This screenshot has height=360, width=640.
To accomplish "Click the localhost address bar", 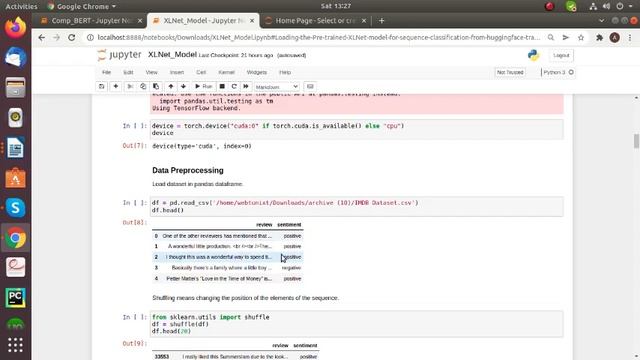I will (318, 38).
